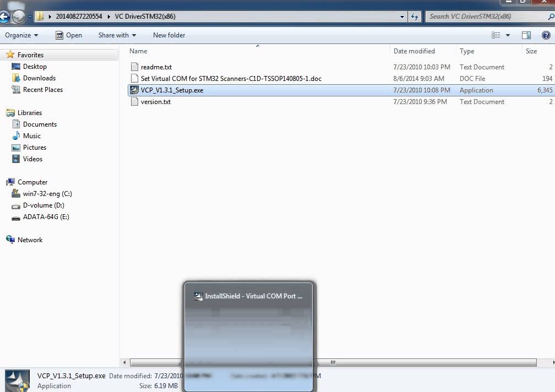Click Size: 6.19 MB in details pane
Image resolution: width=555 pixels, height=392 pixels.
(158, 385)
